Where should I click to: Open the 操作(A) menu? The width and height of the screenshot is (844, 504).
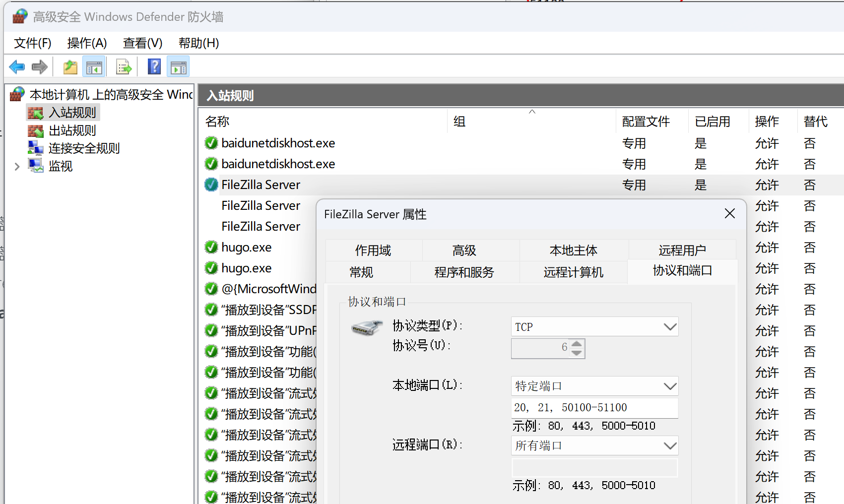tap(87, 43)
